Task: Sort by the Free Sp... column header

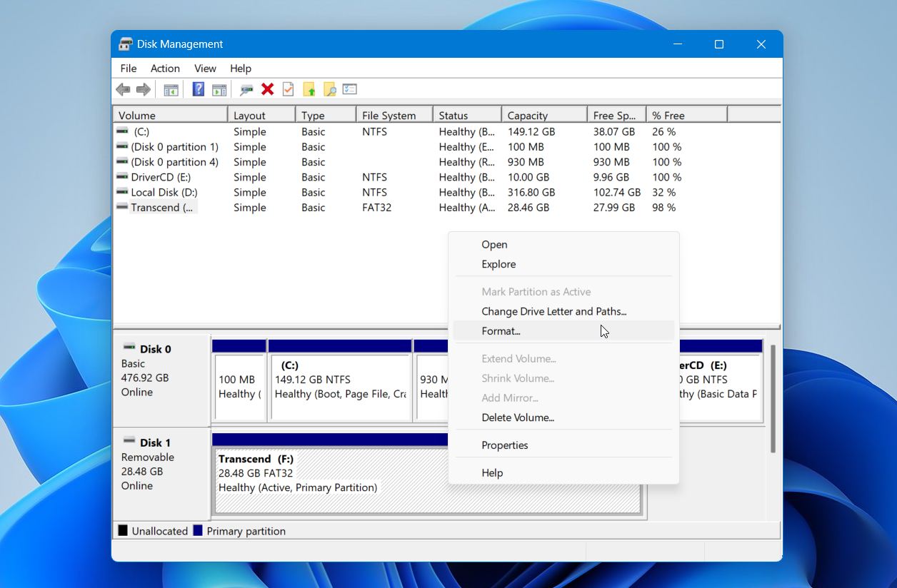Action: (x=617, y=115)
